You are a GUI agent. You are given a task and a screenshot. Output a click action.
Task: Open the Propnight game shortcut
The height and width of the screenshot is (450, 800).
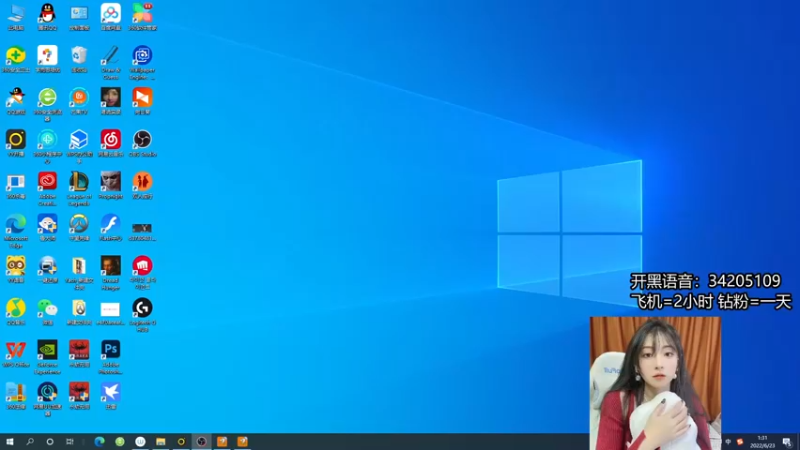click(x=111, y=185)
